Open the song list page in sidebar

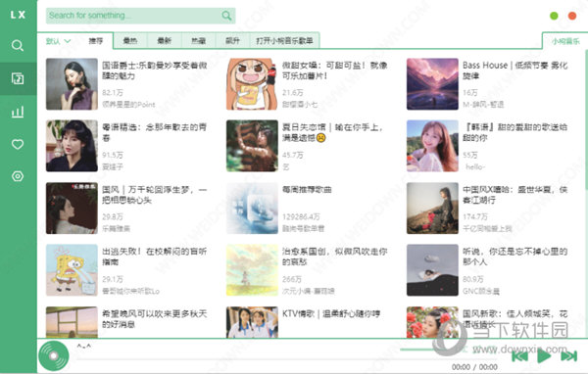pos(18,78)
